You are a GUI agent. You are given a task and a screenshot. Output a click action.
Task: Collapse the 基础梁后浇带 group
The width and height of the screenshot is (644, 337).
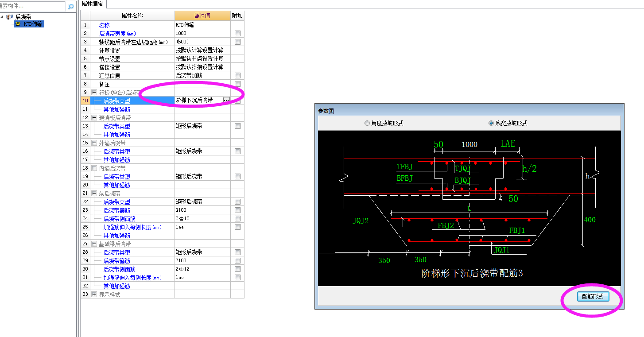coord(94,244)
